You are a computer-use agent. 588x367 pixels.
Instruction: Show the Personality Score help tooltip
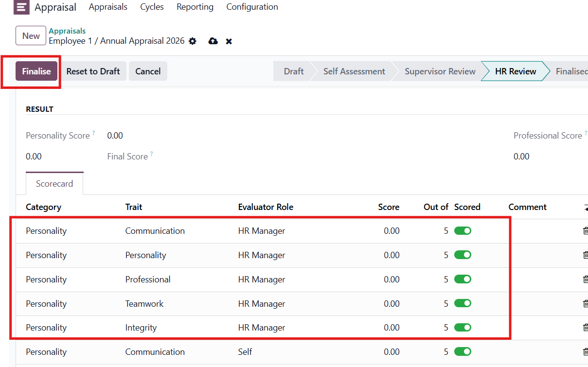pos(93,133)
